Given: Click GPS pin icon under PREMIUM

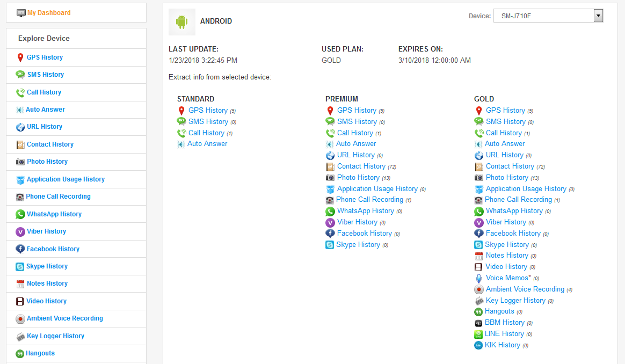Looking at the screenshot, I should coord(330,111).
